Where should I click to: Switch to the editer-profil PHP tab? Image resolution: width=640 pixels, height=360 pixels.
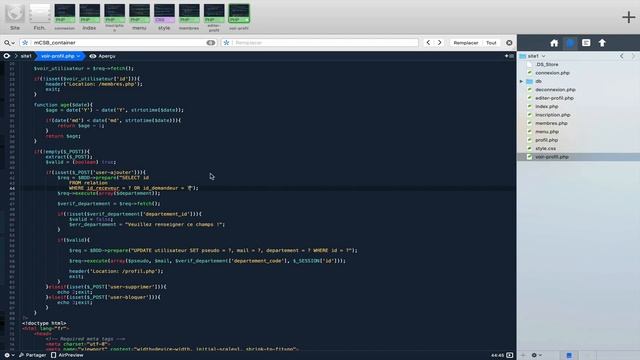coord(214,17)
